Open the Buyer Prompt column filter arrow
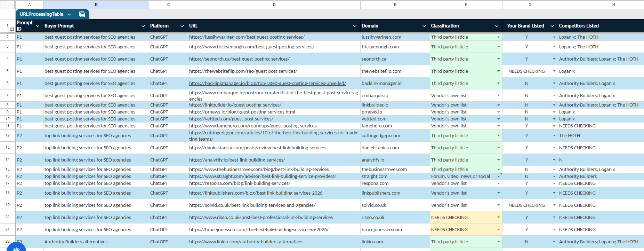Viewport: 644px width, 251px height. [x=143, y=26]
